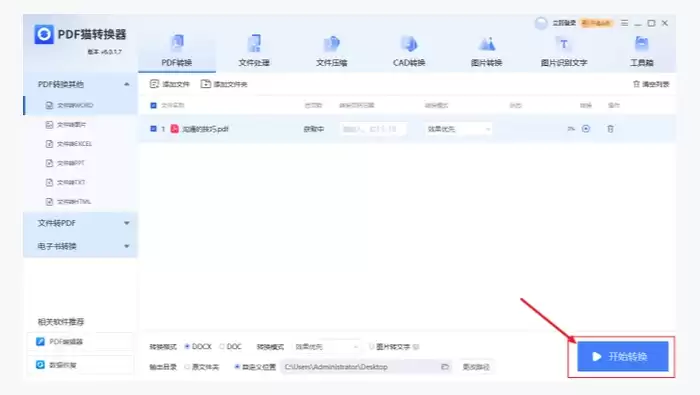Go to the CAD转换 tab
The image size is (700, 395).
pyautogui.click(x=409, y=51)
